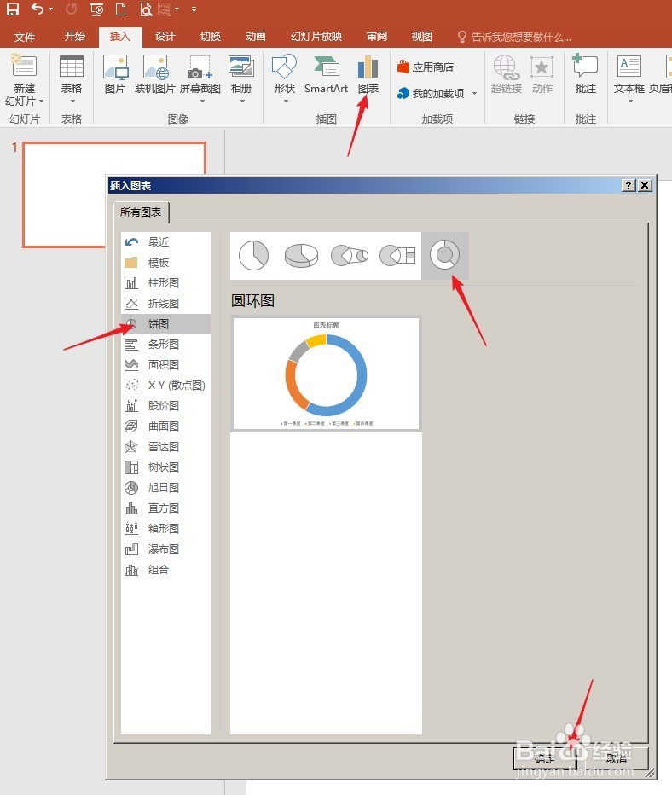Select the 所有图表 tab in dialog
Screen dimensions: 672x795
tap(141, 212)
